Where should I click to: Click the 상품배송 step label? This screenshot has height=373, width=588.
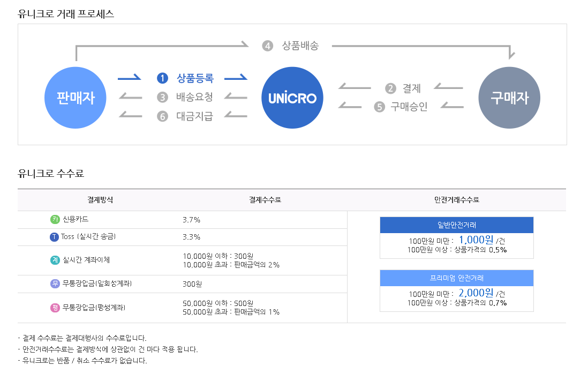pyautogui.click(x=300, y=46)
